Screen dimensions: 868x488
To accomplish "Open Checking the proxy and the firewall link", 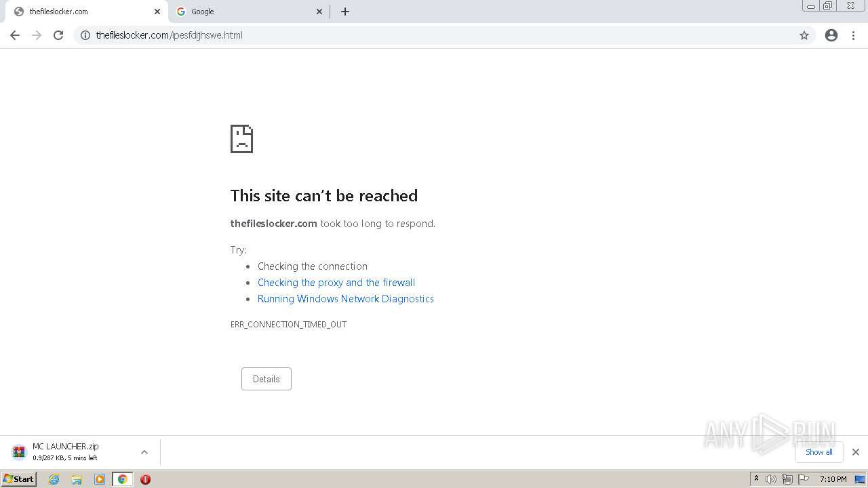I will coord(336,283).
